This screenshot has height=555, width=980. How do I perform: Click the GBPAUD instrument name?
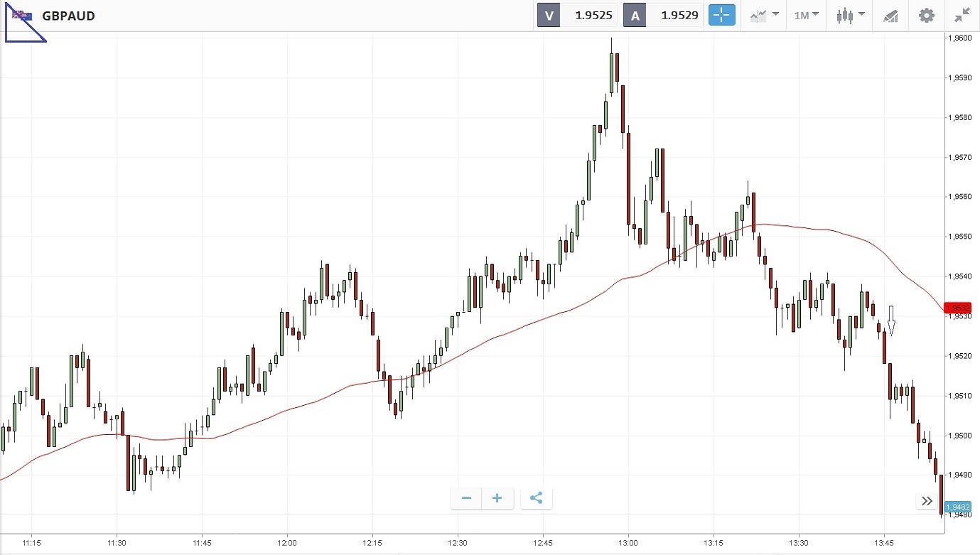pos(68,16)
